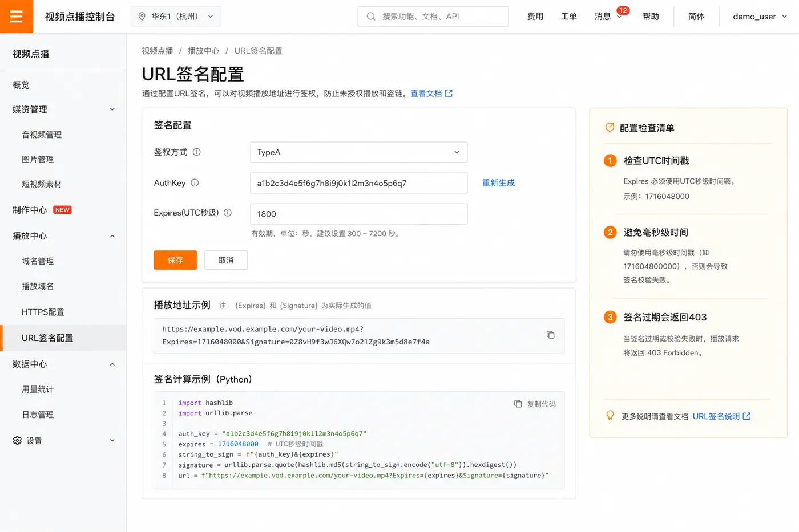Screen dimensions: 799x532
Task: Open the URL签名说明 documentation link
Action: pos(721,416)
